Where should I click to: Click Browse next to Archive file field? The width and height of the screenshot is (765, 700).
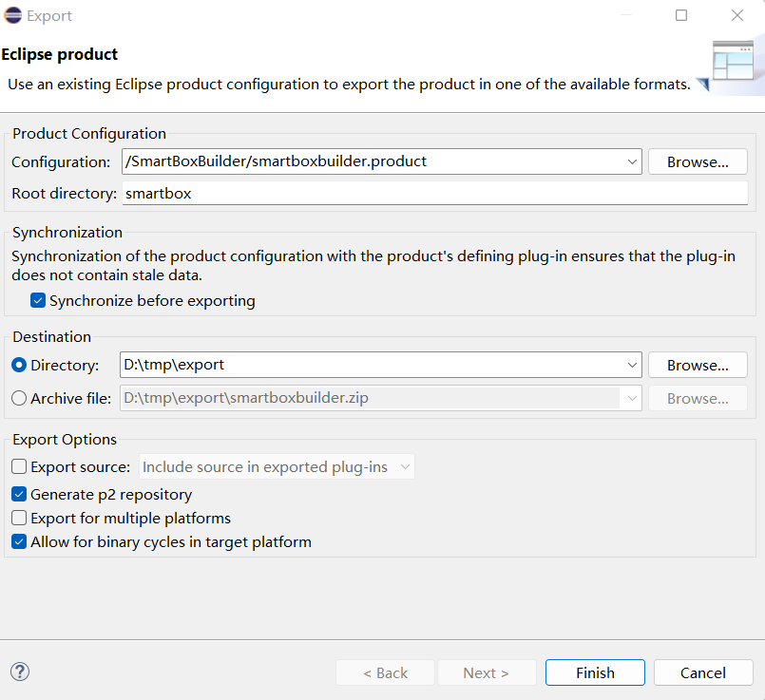pyautogui.click(x=698, y=398)
